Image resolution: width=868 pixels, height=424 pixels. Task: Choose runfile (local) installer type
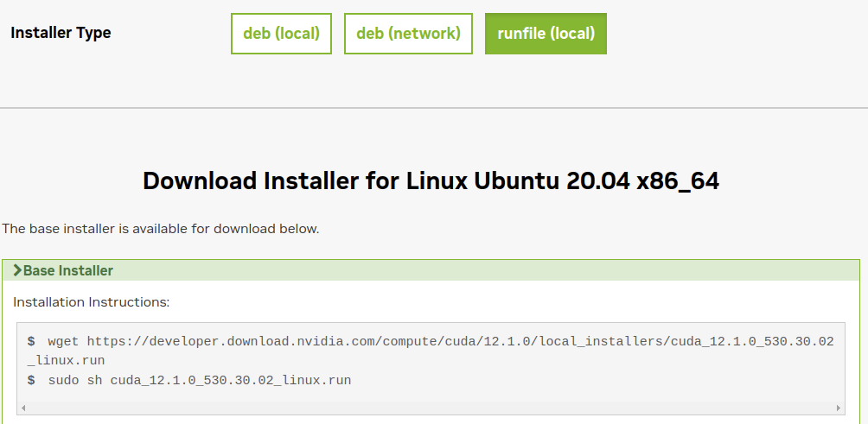546,34
